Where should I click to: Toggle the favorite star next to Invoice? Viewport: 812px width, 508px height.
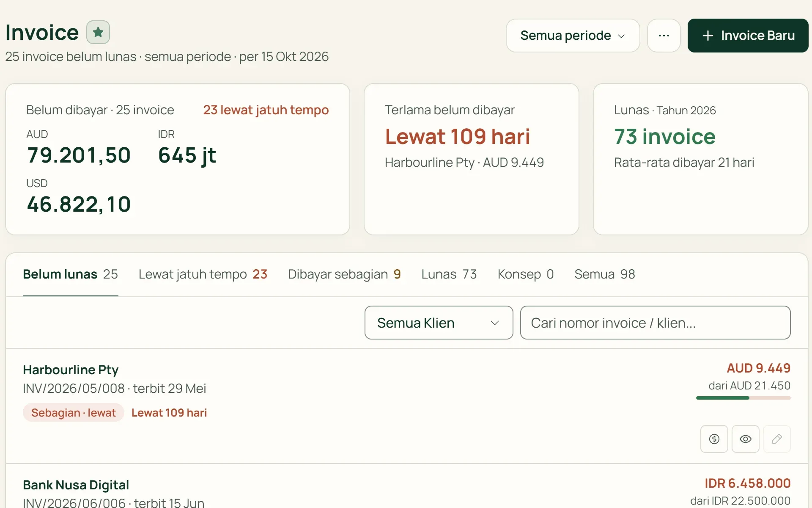point(98,32)
